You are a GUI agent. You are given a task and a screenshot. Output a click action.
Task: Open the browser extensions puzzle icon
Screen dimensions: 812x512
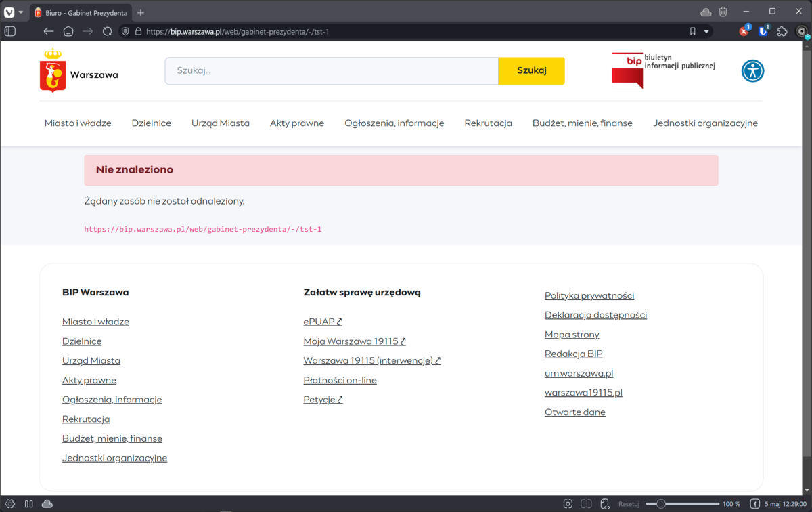coord(782,31)
